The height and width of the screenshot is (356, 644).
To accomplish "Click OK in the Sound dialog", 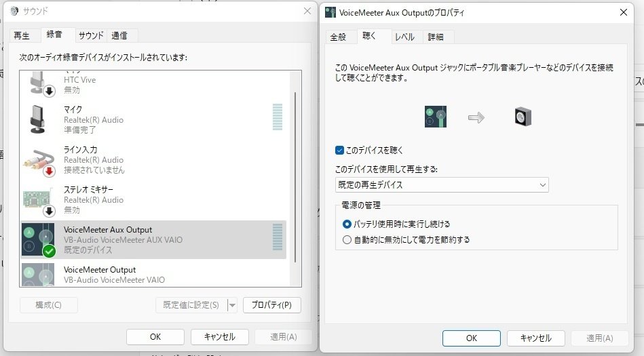I will (x=155, y=337).
